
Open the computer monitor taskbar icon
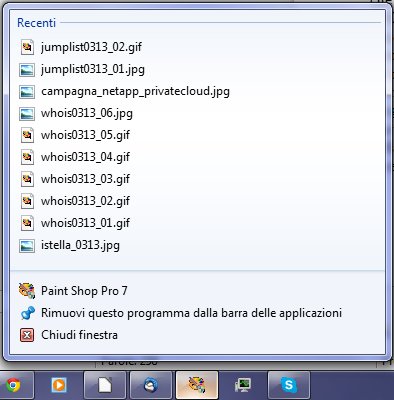pos(242,385)
